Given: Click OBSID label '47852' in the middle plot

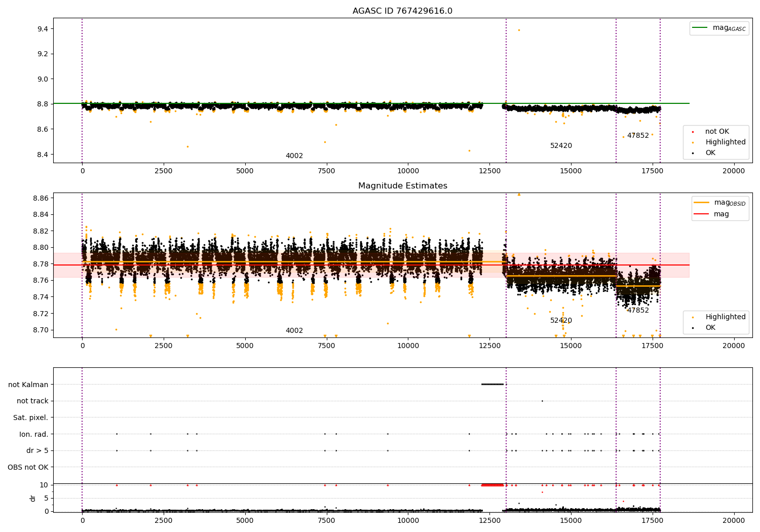Looking at the screenshot, I should click(638, 311).
